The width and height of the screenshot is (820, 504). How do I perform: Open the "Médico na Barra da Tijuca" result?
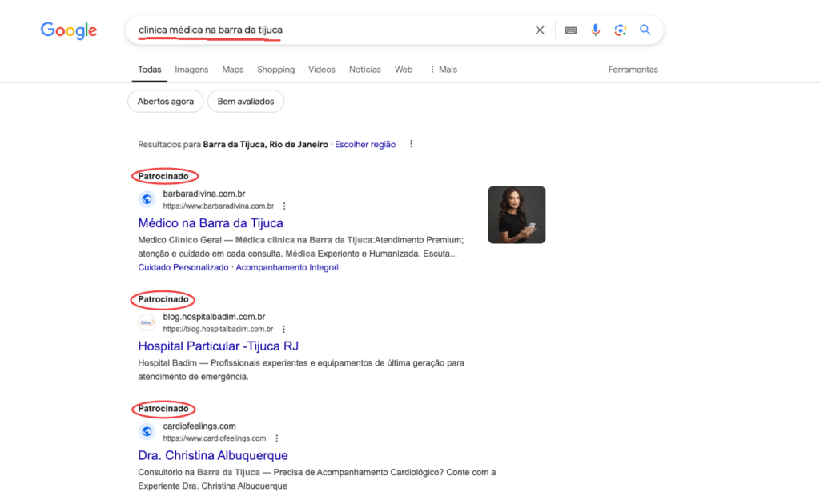pyautogui.click(x=211, y=223)
